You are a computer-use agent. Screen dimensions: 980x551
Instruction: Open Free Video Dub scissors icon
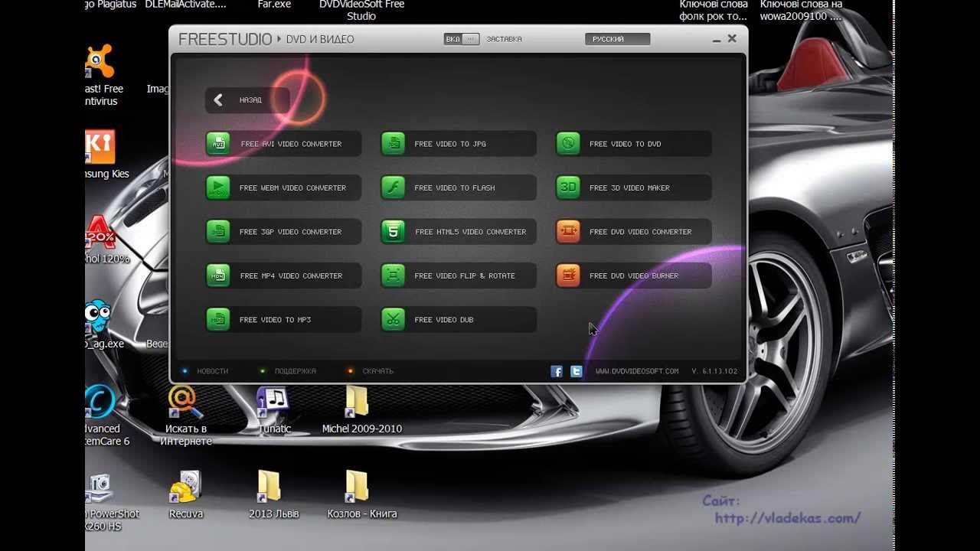(x=394, y=320)
